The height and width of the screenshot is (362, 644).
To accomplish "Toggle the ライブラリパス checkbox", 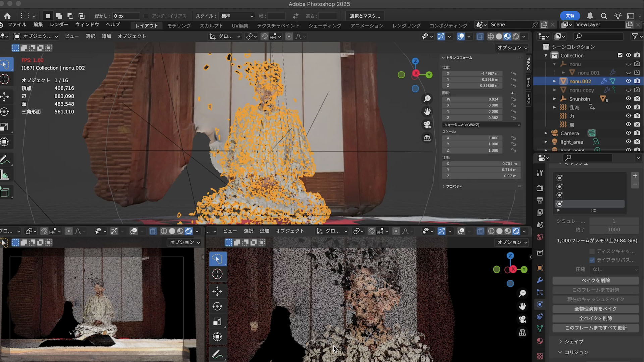I will pyautogui.click(x=592, y=260).
